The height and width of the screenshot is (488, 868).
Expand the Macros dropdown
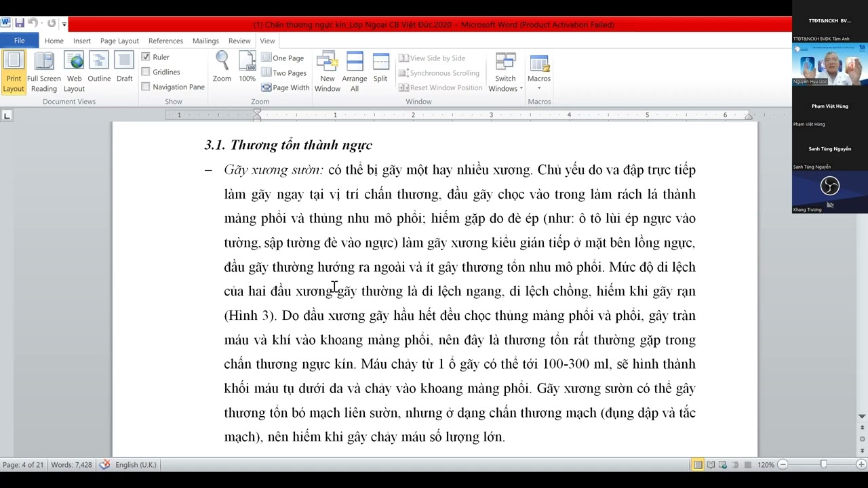click(539, 73)
